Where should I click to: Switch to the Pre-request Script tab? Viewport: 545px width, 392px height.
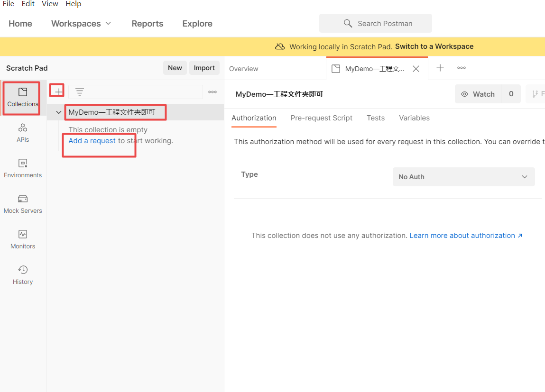[321, 118]
